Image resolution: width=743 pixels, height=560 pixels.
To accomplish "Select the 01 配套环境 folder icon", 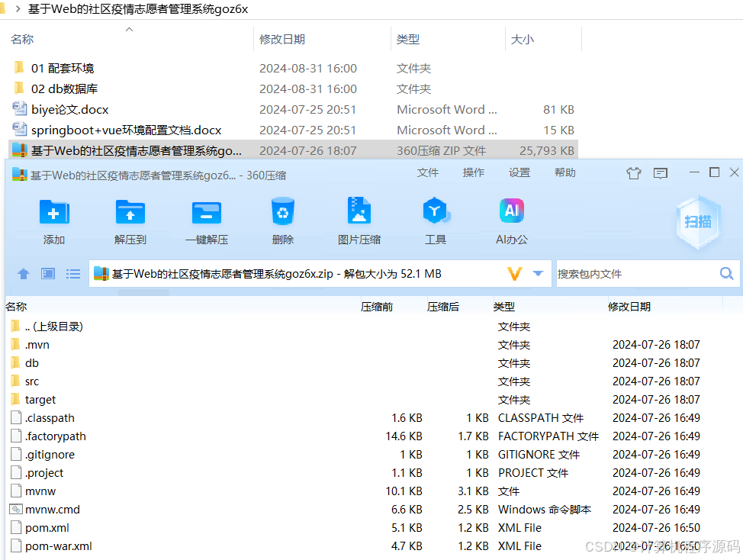I will tap(19, 68).
